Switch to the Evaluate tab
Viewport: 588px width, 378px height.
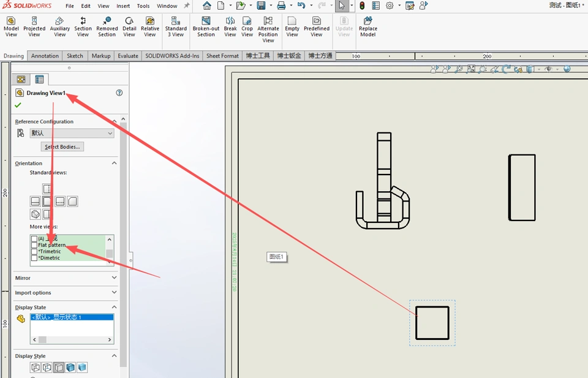point(128,56)
